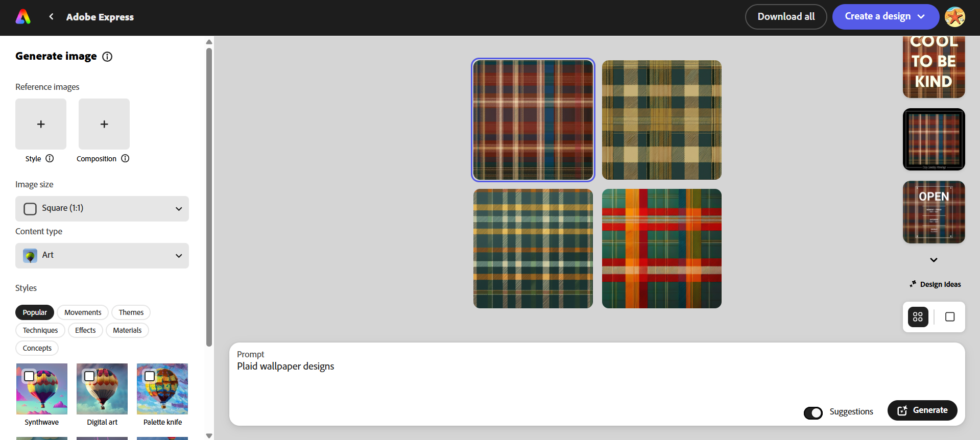
Task: Select the teal and yellow plaid result
Action: point(533,249)
